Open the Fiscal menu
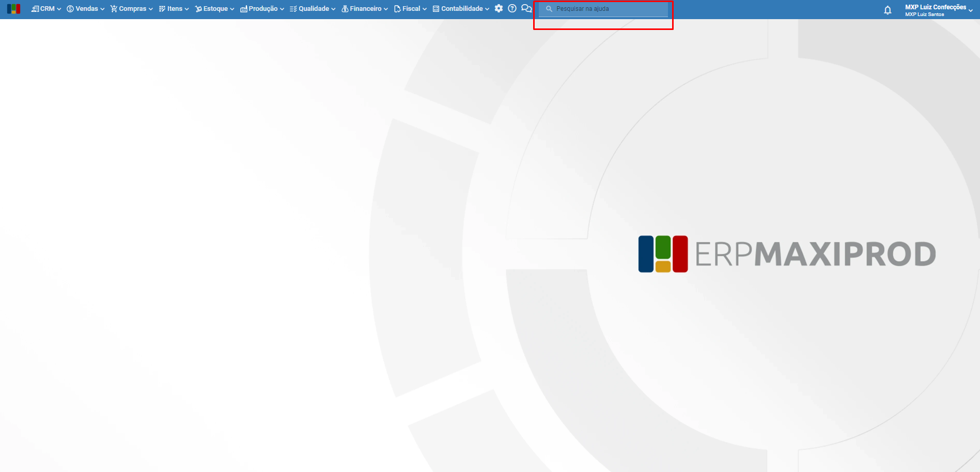The width and height of the screenshot is (980, 472). pyautogui.click(x=410, y=9)
